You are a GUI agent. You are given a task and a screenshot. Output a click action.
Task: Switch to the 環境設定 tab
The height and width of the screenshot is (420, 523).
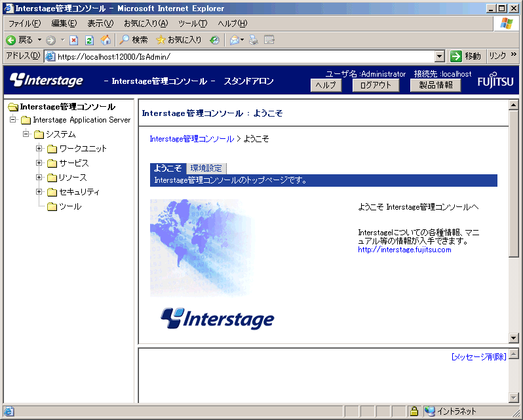tap(206, 168)
